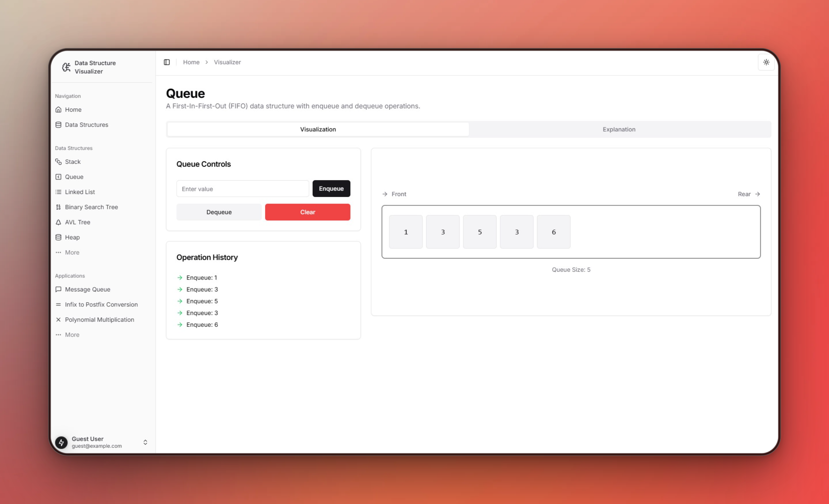
Task: Open the Heap data structure
Action: 72,237
